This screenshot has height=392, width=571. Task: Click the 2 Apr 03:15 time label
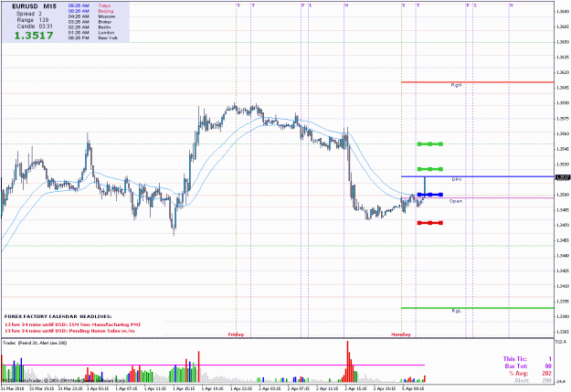click(270, 388)
